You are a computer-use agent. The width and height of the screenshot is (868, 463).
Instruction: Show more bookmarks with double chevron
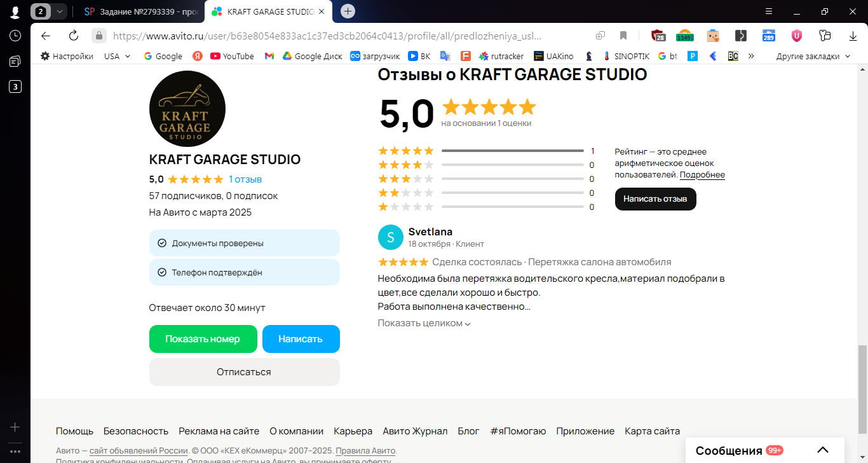coord(751,56)
